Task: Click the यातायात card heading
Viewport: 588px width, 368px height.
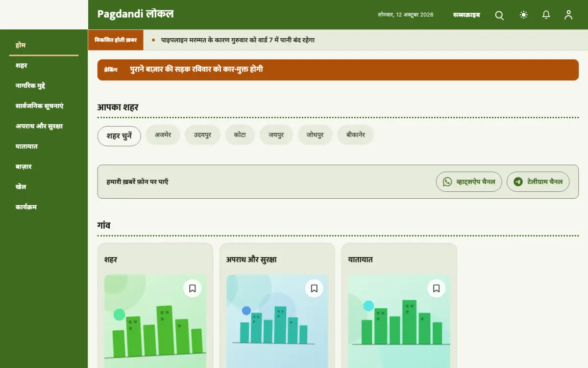Action: pyautogui.click(x=361, y=260)
